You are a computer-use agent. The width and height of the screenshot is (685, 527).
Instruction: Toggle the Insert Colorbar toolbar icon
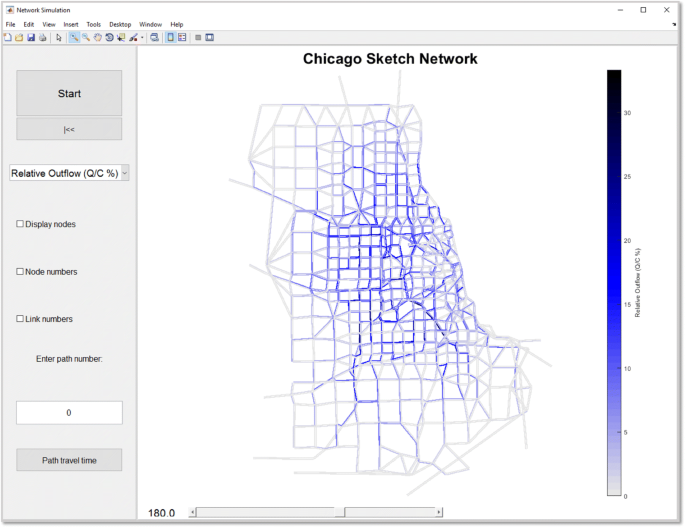pos(170,38)
